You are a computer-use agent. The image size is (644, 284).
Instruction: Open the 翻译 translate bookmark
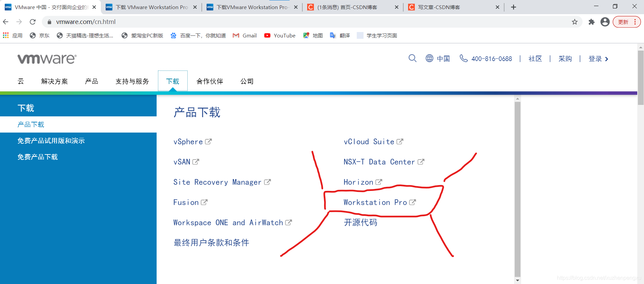340,35
